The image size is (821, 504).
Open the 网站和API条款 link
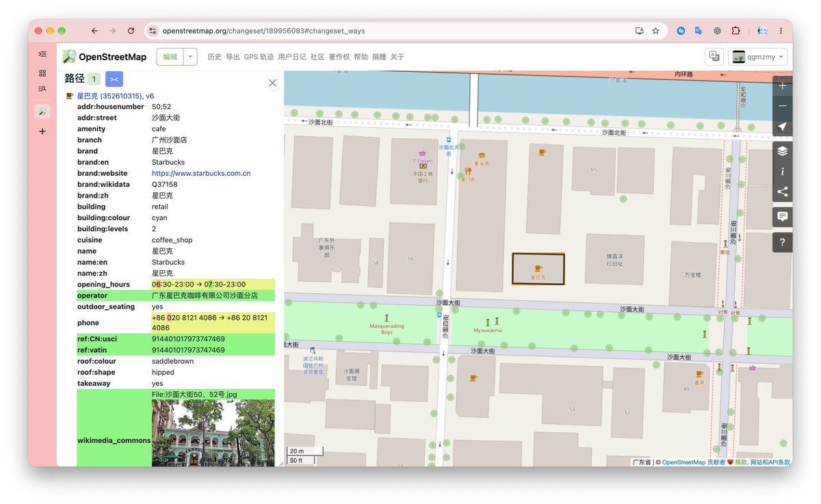click(770, 462)
